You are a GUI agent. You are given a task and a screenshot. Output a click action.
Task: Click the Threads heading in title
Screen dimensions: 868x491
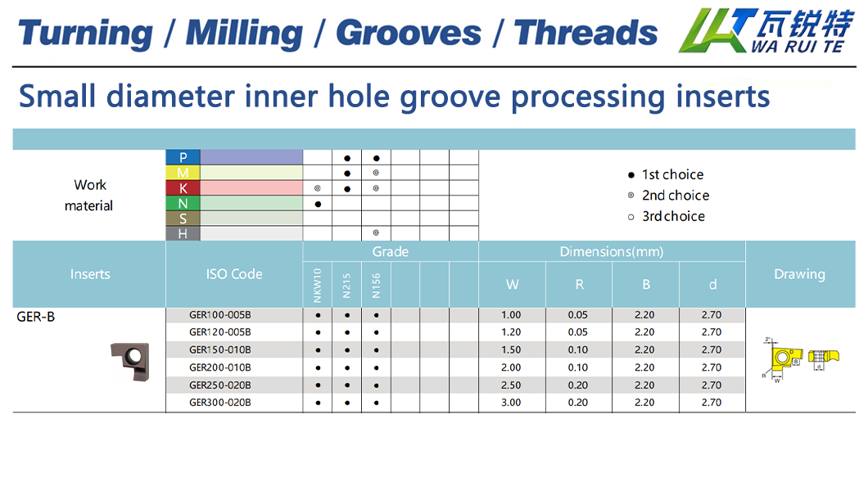(585, 33)
